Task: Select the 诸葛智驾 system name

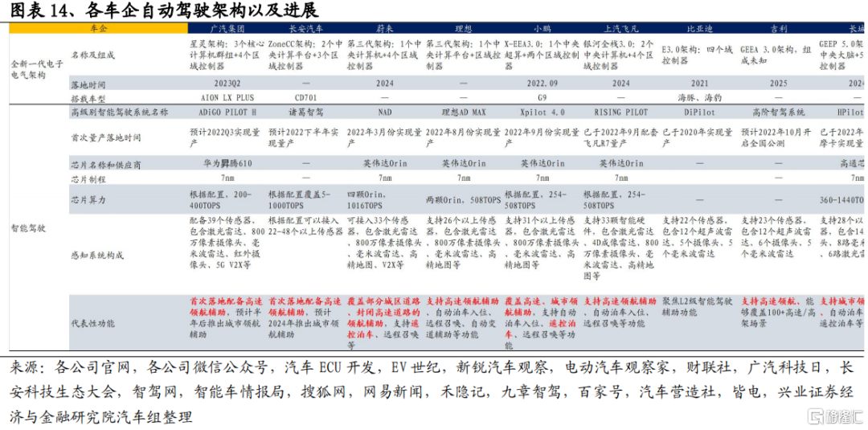Action: click(x=306, y=113)
